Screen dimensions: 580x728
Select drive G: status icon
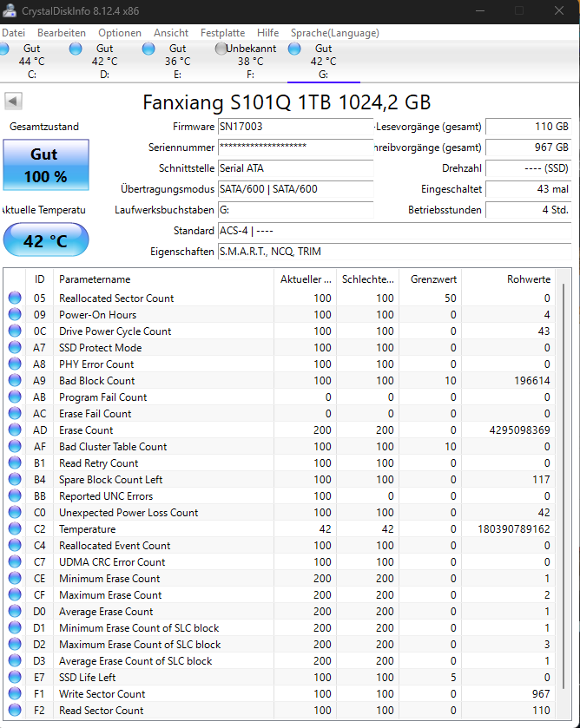point(294,49)
